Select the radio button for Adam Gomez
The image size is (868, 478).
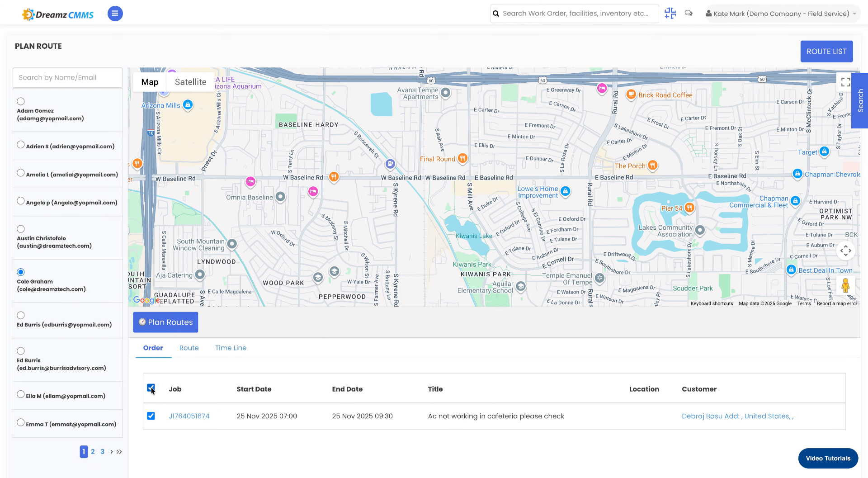pos(21,101)
